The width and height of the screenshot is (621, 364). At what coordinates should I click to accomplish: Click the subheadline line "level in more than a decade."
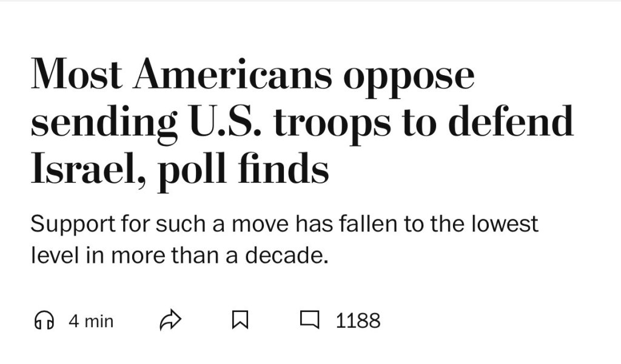point(180,255)
